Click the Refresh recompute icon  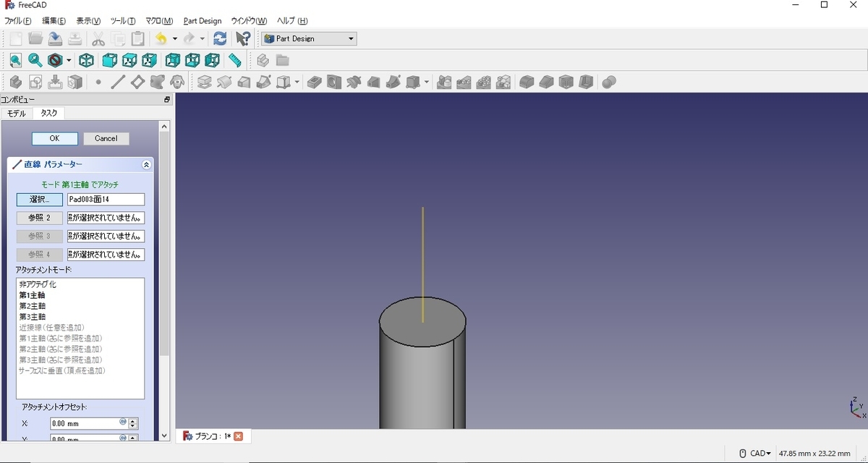pyautogui.click(x=220, y=39)
